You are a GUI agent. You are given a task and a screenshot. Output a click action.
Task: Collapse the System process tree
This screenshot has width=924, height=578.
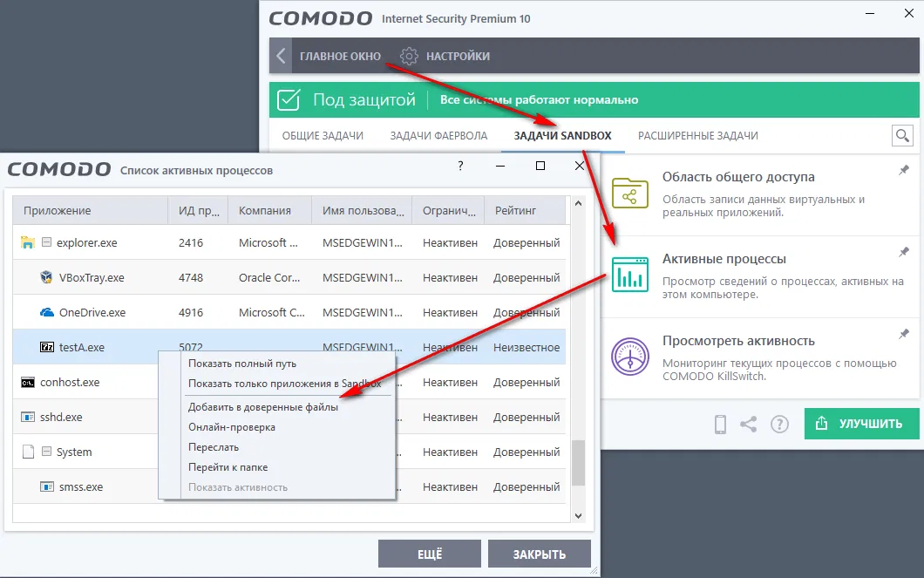tap(46, 452)
